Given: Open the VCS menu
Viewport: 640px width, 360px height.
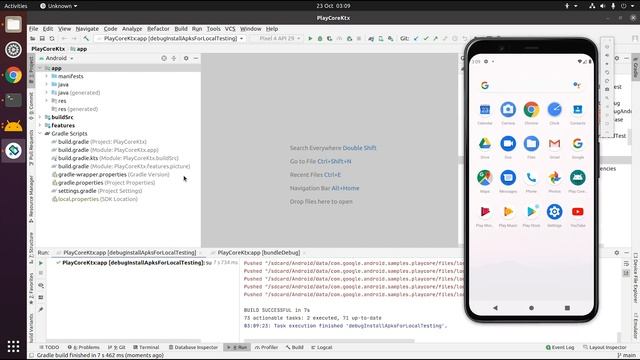Looking at the screenshot, I should (230, 29).
